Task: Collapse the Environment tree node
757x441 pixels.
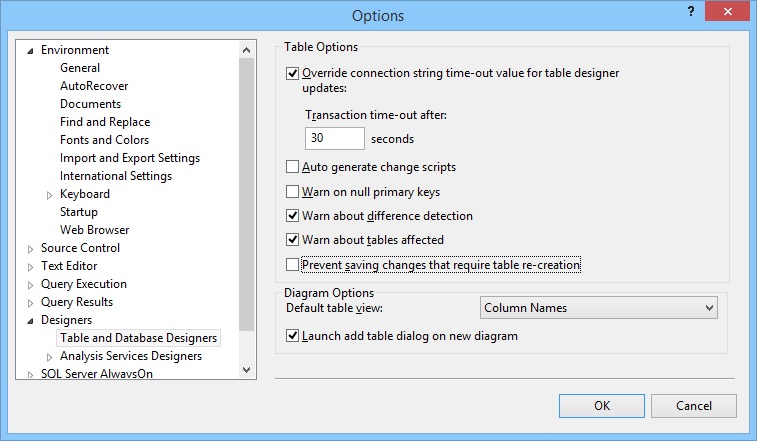Action: click(x=30, y=51)
